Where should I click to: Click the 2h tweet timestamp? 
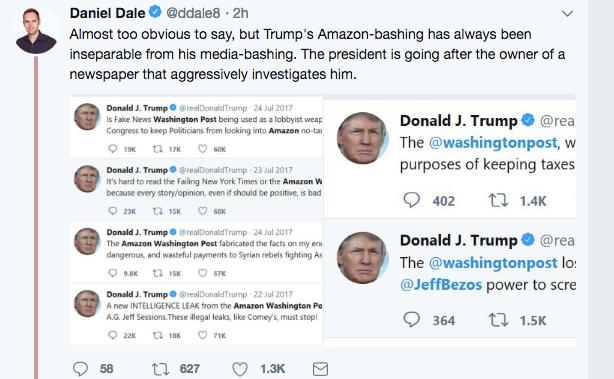click(240, 13)
